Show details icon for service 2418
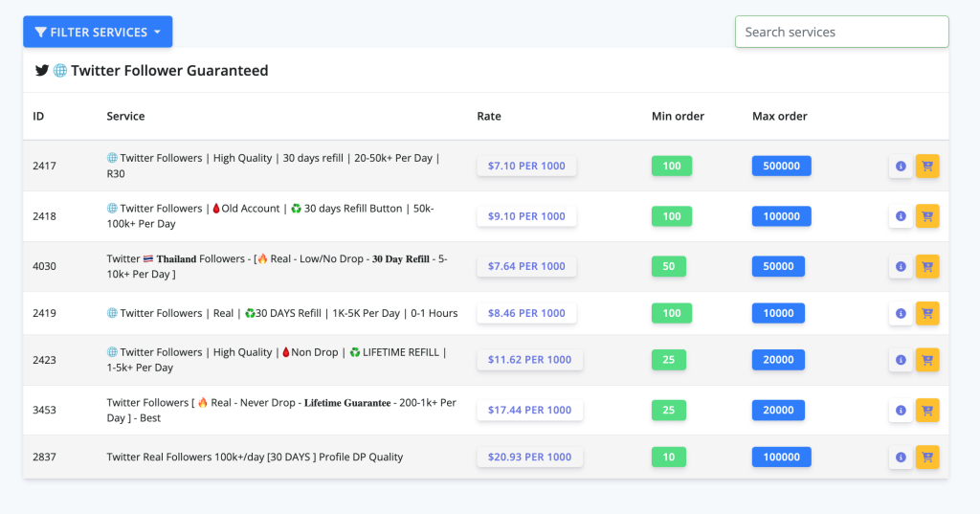This screenshot has width=980, height=514. (x=901, y=216)
